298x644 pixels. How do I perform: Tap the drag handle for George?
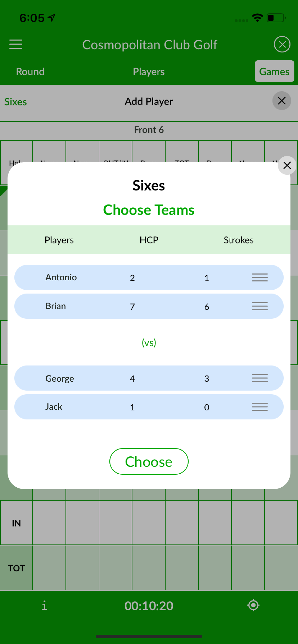click(x=259, y=378)
